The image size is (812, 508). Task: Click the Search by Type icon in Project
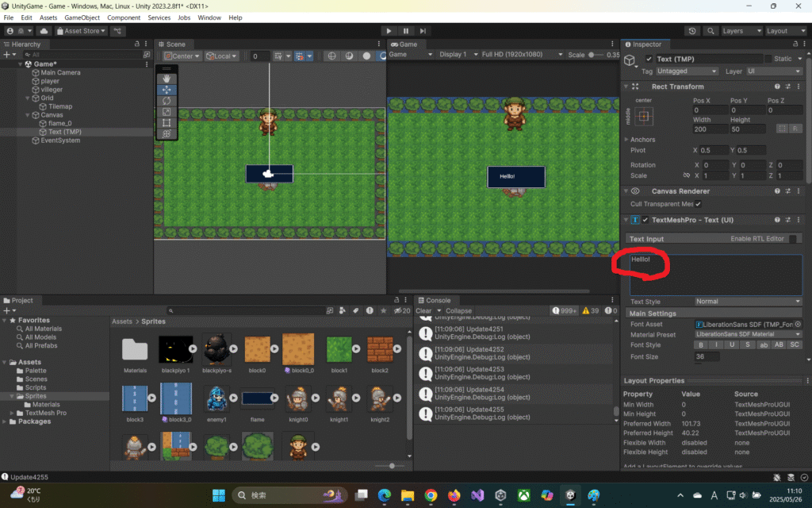[343, 310]
